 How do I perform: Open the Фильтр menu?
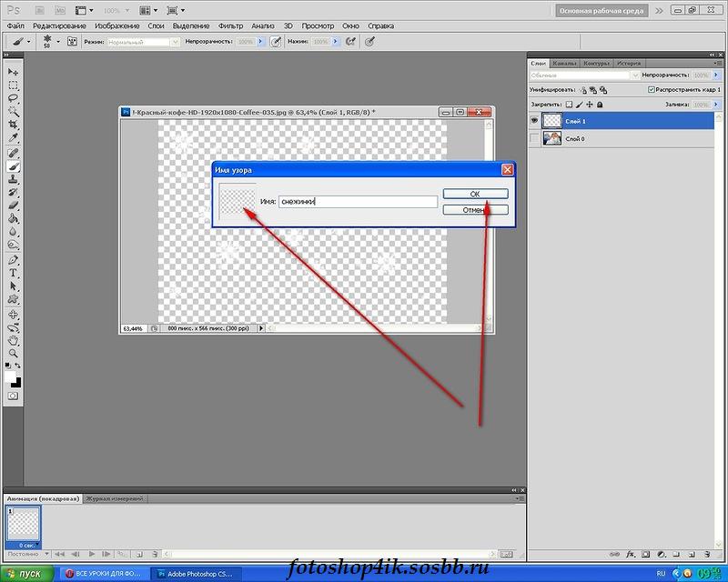point(230,26)
